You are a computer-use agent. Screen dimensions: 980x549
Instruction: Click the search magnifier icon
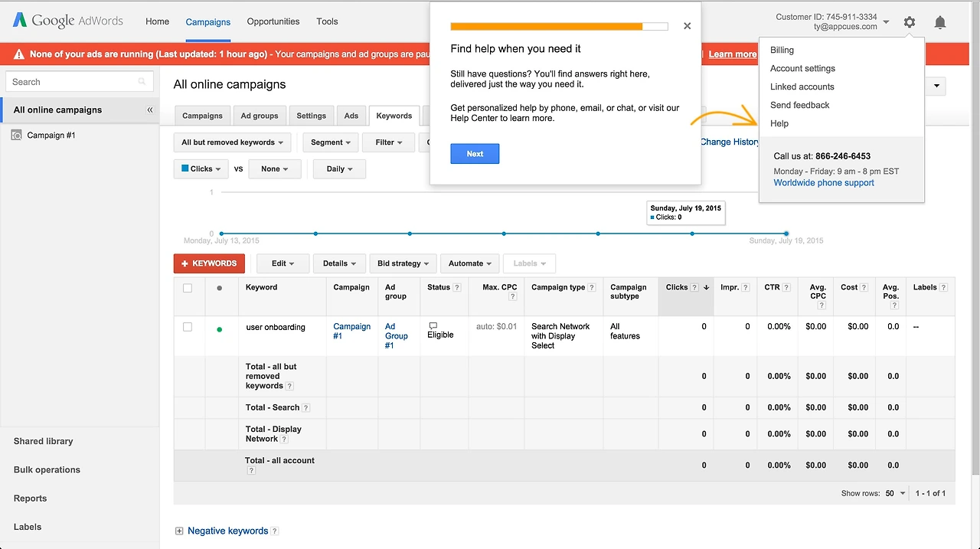(x=142, y=82)
